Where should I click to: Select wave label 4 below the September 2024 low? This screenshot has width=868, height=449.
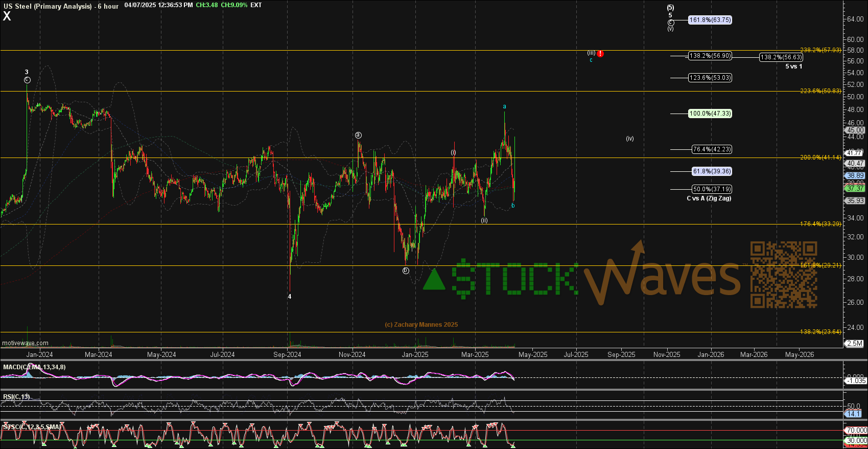(x=290, y=297)
